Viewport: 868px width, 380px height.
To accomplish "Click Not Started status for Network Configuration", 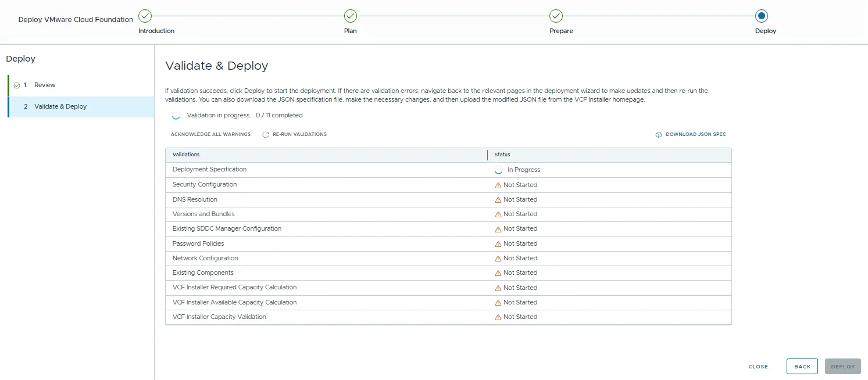I will point(520,259).
